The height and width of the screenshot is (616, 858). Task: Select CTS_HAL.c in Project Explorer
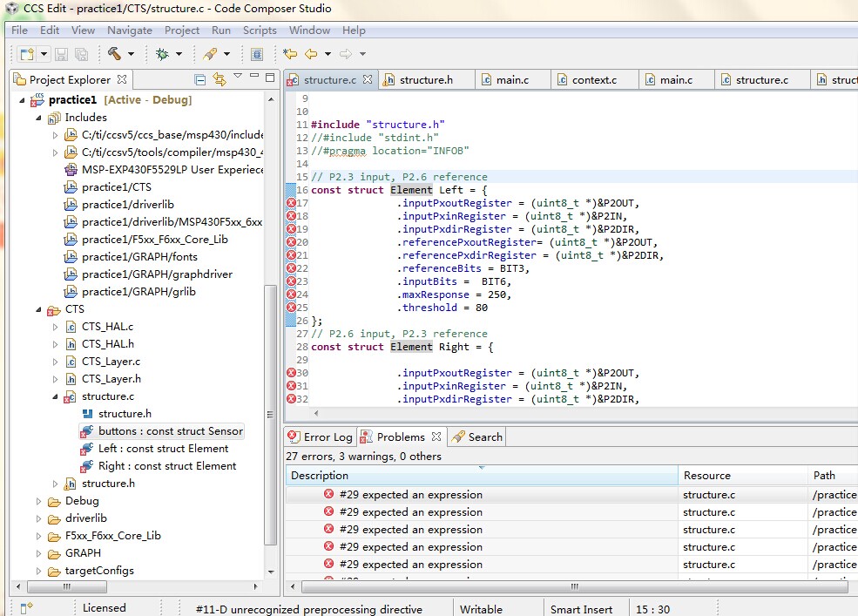pyautogui.click(x=107, y=327)
